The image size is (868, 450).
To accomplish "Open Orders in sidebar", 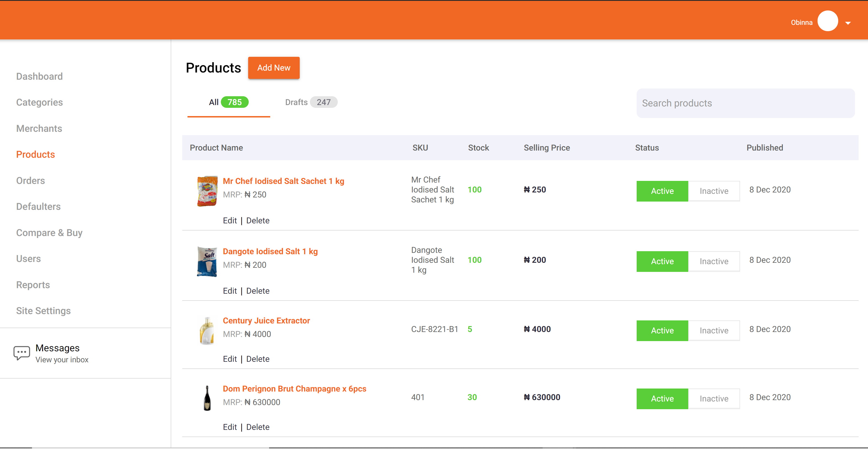I will [x=30, y=181].
